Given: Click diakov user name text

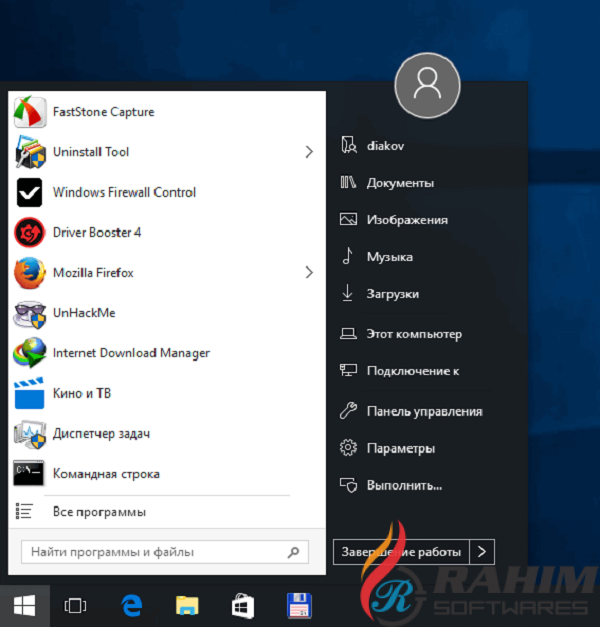Looking at the screenshot, I should tap(386, 146).
